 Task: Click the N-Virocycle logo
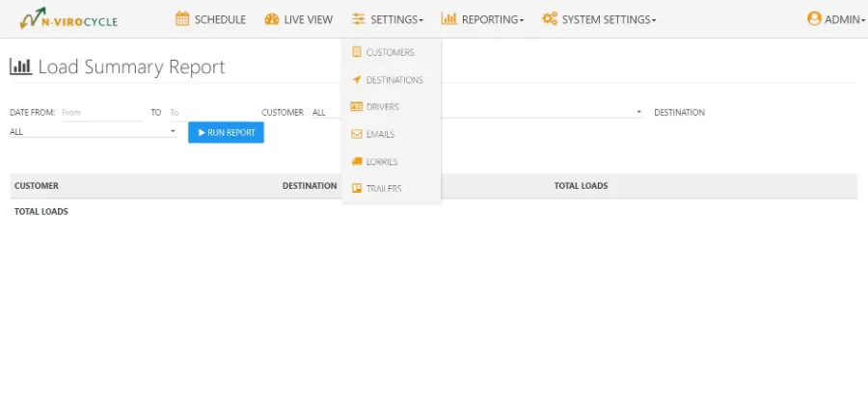point(68,19)
